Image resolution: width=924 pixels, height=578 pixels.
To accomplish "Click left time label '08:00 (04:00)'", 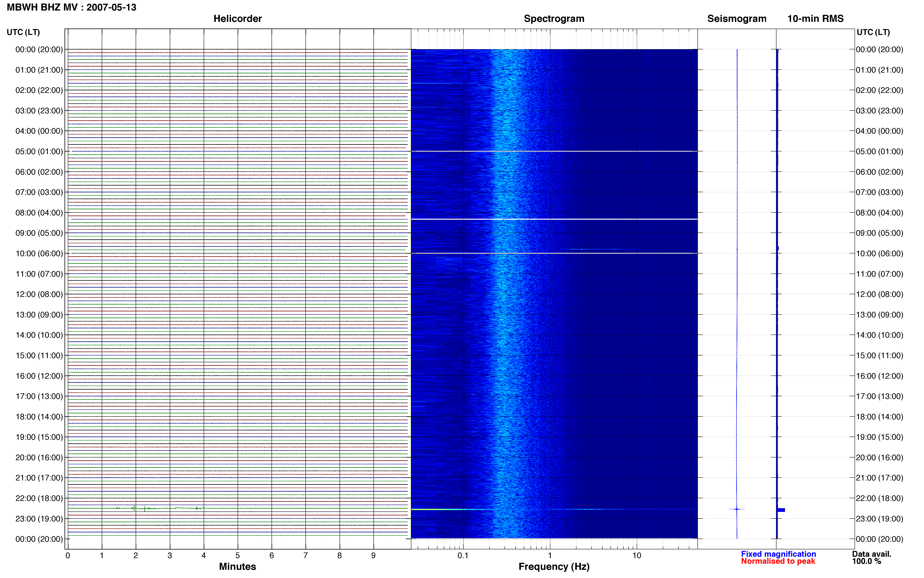I will [39, 213].
